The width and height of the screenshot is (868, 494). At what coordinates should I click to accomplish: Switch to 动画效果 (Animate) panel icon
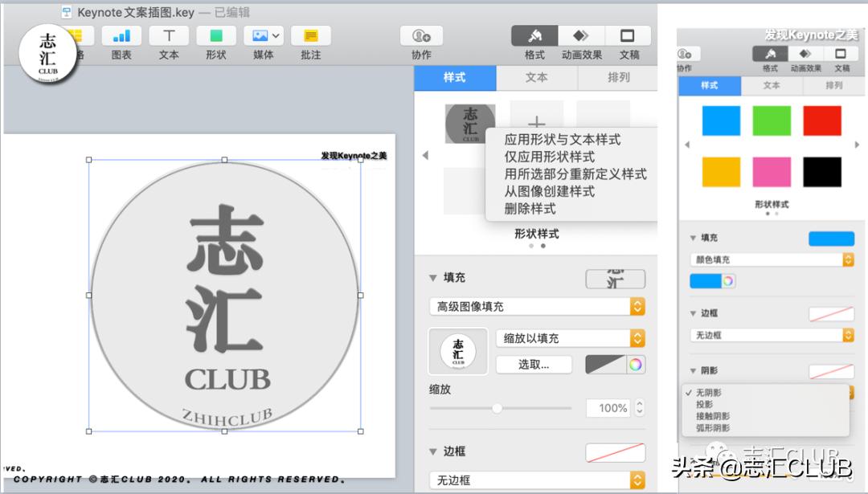[581, 36]
